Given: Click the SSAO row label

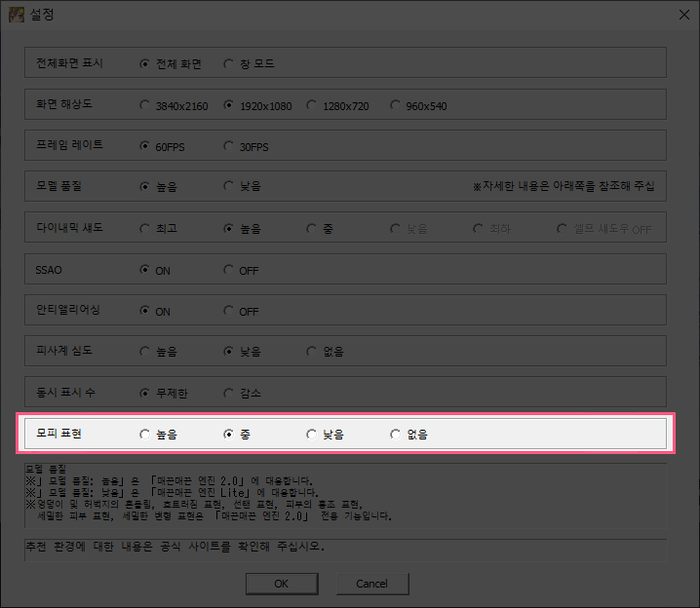Looking at the screenshot, I should [49, 270].
